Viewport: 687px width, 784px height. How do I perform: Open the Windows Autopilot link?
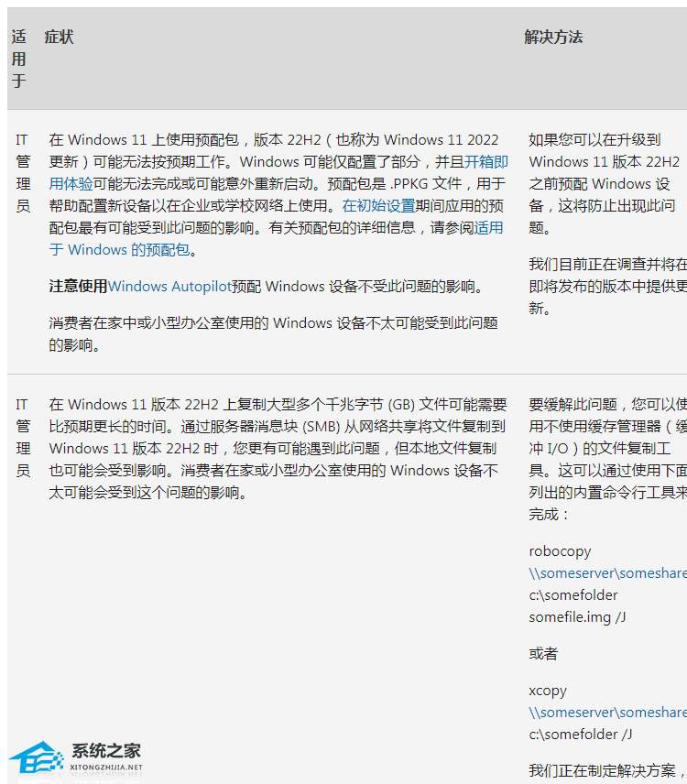tap(169, 287)
